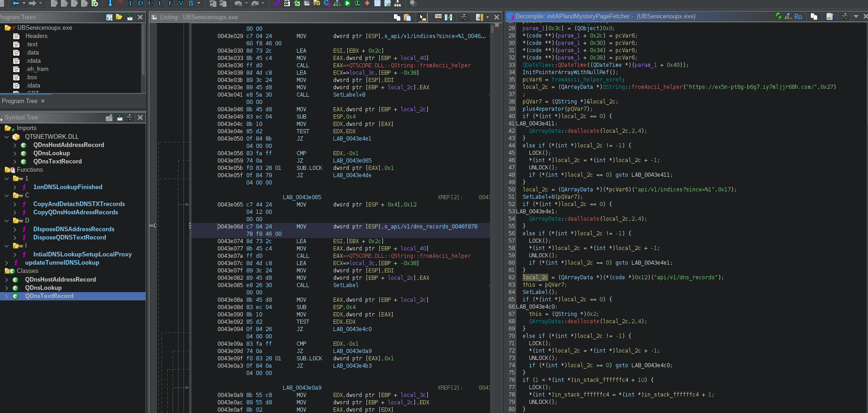Open the redo button's dropdown arrow
The height and width of the screenshot is (413, 868).
point(263,4)
